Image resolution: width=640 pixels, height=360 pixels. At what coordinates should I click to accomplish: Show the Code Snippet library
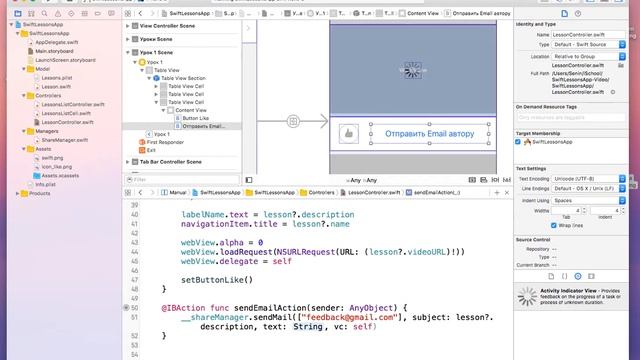[564, 276]
